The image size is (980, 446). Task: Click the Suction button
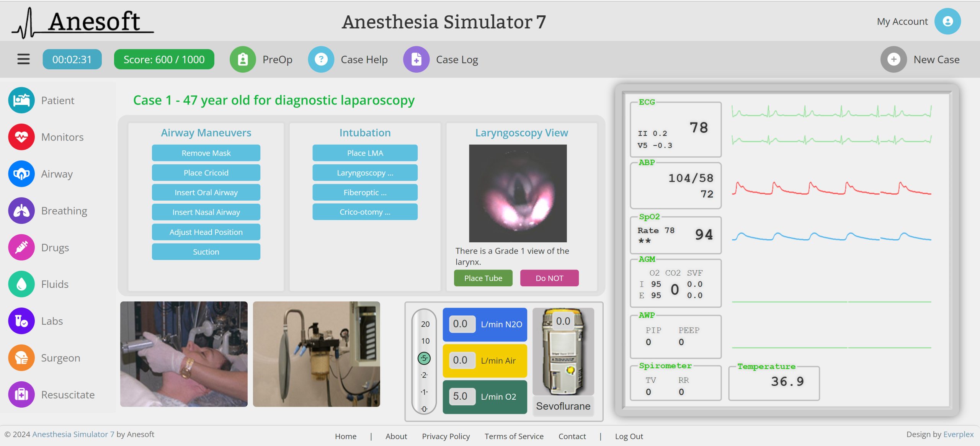coord(206,252)
